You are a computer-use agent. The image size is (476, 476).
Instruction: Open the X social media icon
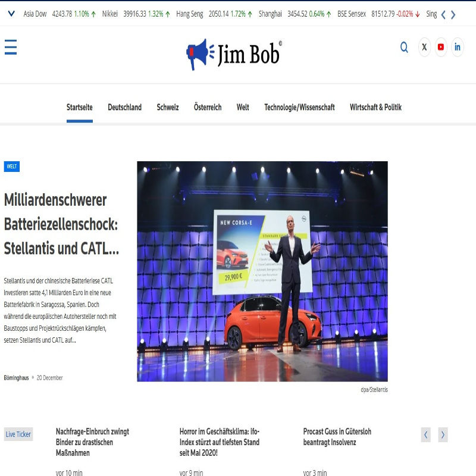click(424, 47)
